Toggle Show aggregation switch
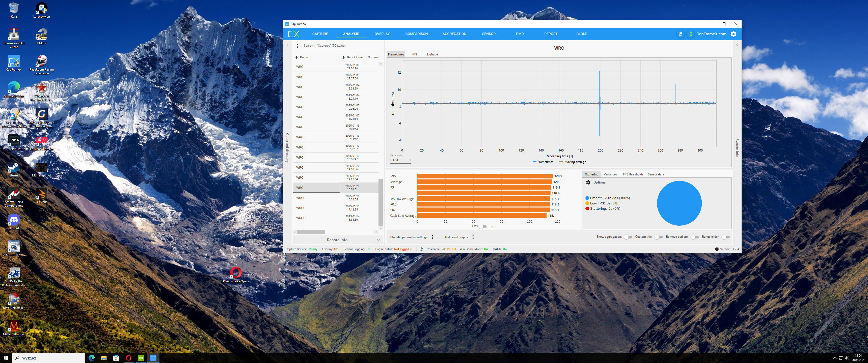The width and height of the screenshot is (868, 363). (628, 237)
